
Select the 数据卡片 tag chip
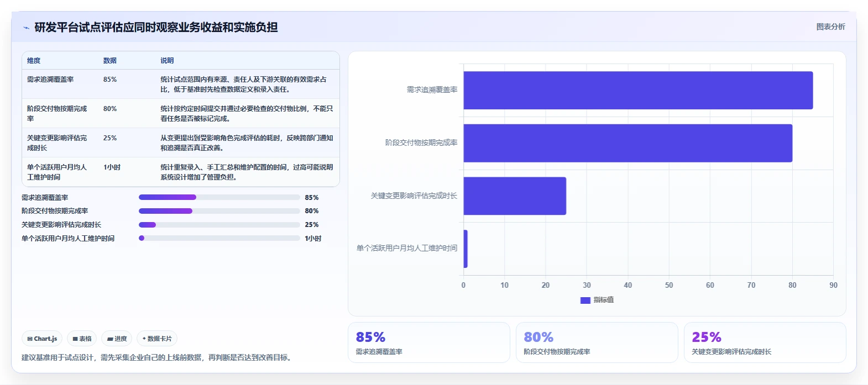157,339
